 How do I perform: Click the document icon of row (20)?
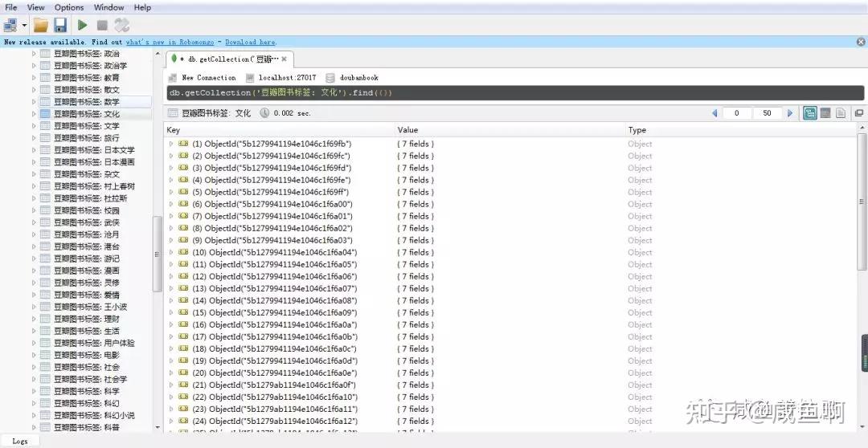click(183, 373)
